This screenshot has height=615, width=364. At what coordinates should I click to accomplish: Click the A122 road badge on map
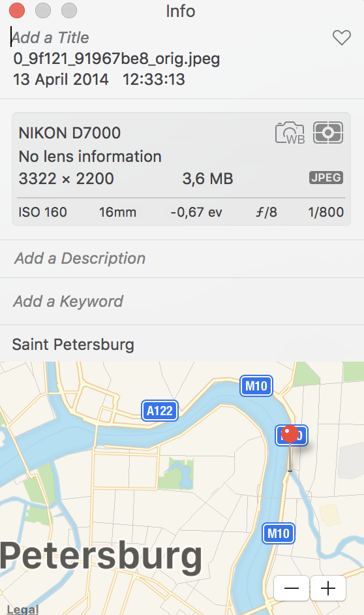[159, 411]
